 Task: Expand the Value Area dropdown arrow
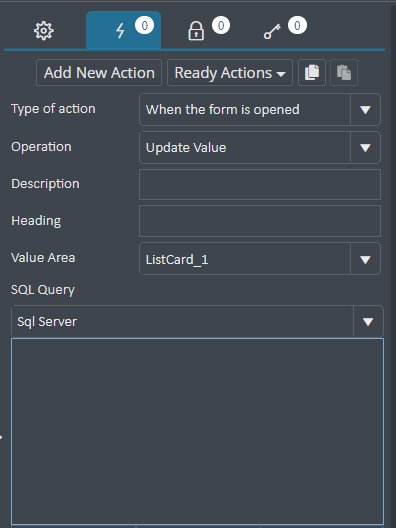(365, 259)
